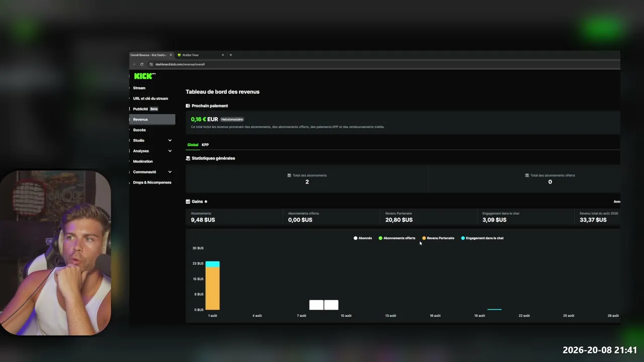The image size is (644, 362).
Task: Click the 13 août axis label
Action: [x=390, y=316]
